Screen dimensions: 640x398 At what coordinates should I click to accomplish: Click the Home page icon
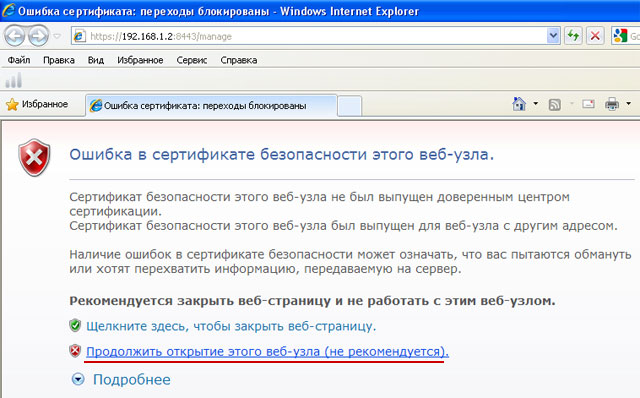(519, 104)
